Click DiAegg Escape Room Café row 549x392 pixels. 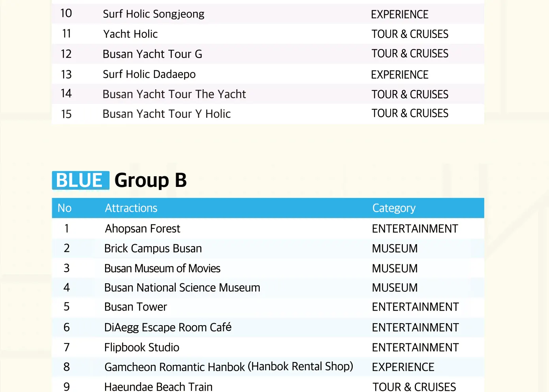click(268, 327)
